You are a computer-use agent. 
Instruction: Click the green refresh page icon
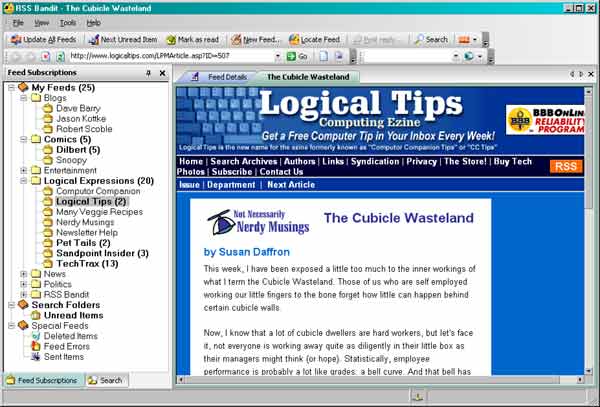pos(60,57)
